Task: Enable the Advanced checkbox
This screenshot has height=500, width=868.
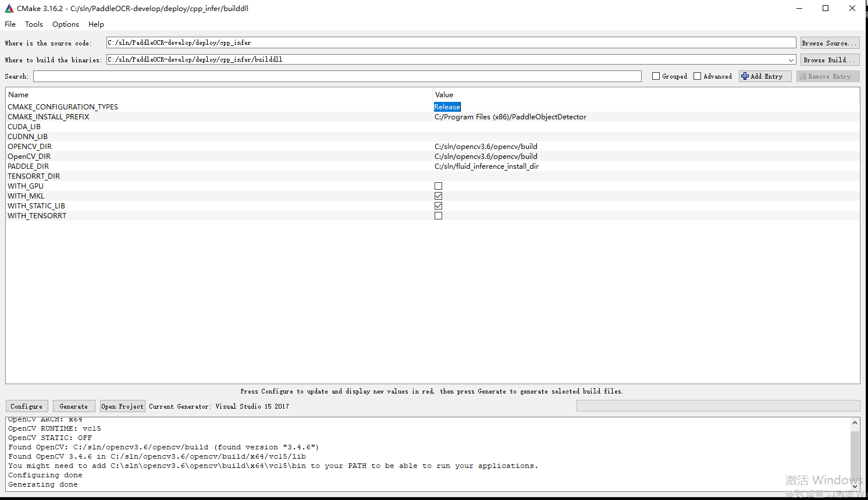Action: [697, 76]
